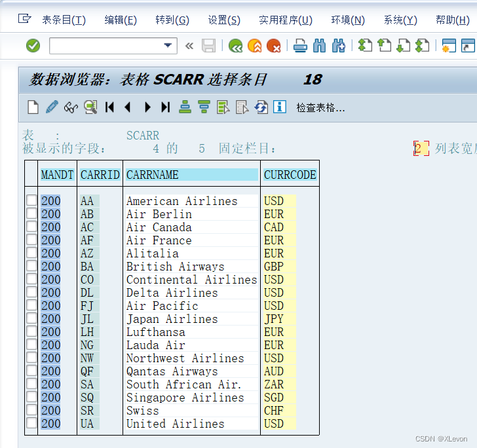Click the Find binoculars icon
Screen dimensions: 477x448
coord(320,46)
